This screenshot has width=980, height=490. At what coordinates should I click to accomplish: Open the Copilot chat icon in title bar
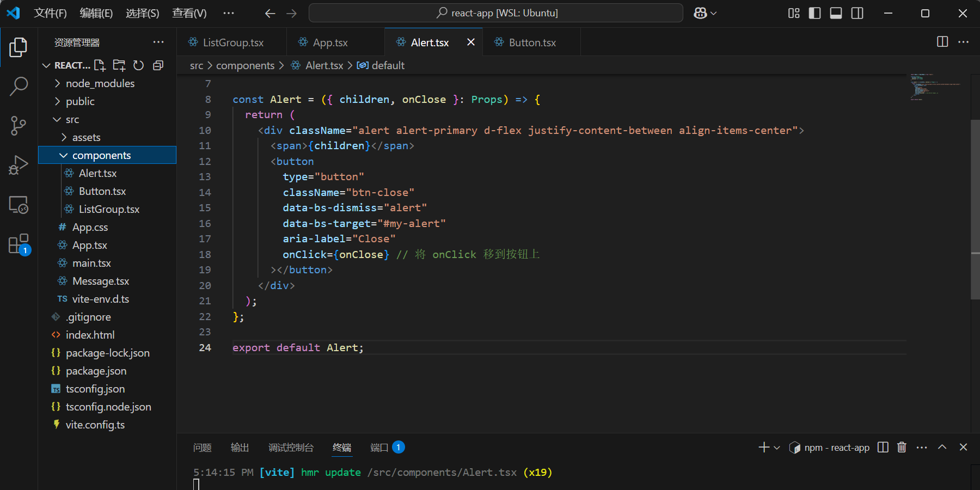coord(700,13)
